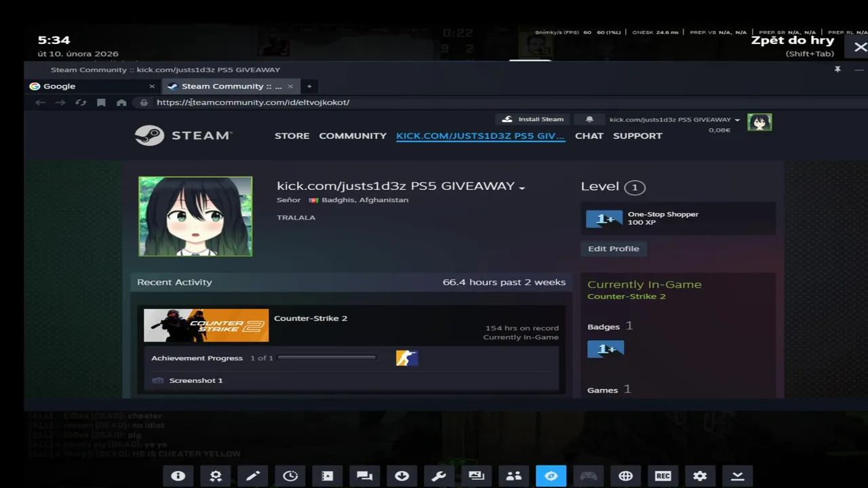Image resolution: width=868 pixels, height=488 pixels.
Task: Close the overlay with the X button
Action: [860, 47]
